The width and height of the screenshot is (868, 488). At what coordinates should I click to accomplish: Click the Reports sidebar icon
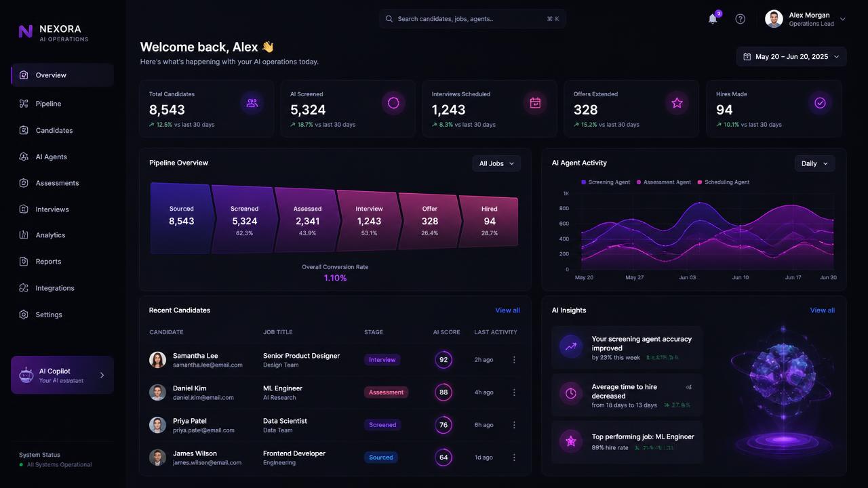point(24,262)
